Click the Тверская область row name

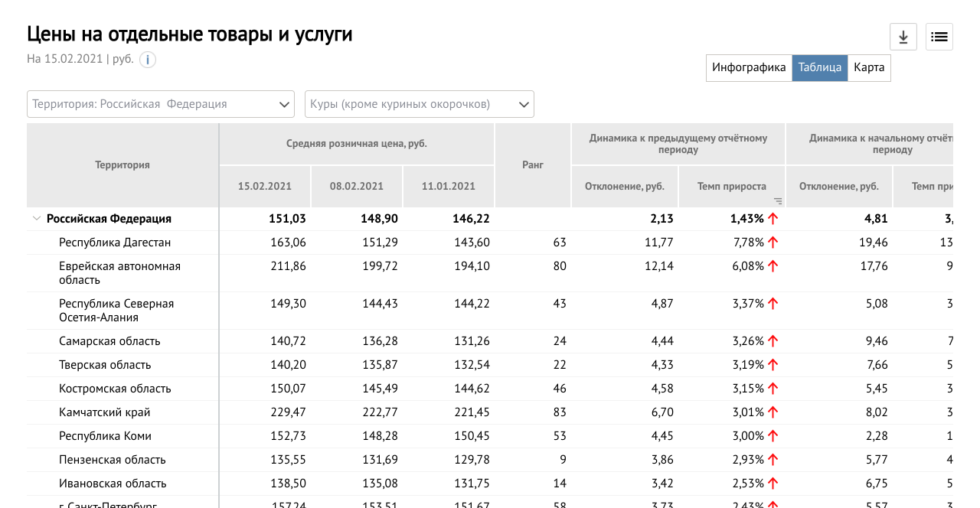tap(105, 365)
